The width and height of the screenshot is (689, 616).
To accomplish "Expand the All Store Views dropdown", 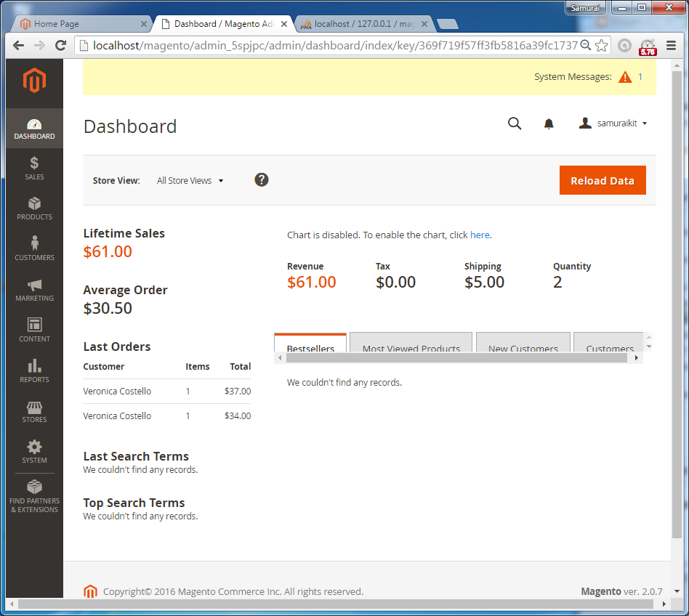I will click(x=190, y=180).
